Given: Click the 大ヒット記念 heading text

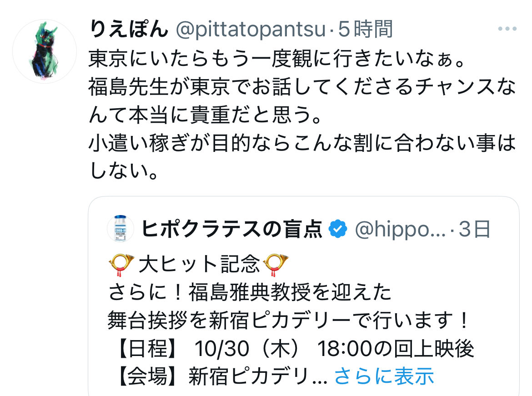Looking at the screenshot, I should [198, 265].
